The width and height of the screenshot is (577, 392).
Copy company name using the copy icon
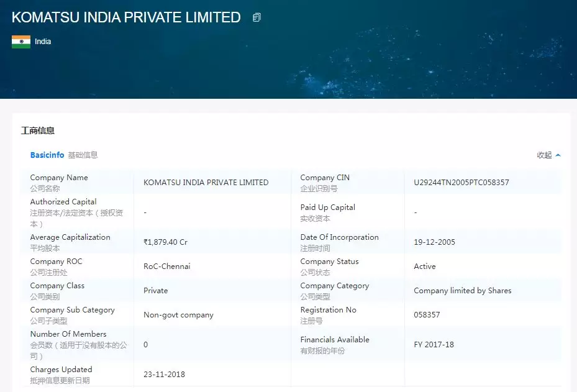(x=257, y=17)
